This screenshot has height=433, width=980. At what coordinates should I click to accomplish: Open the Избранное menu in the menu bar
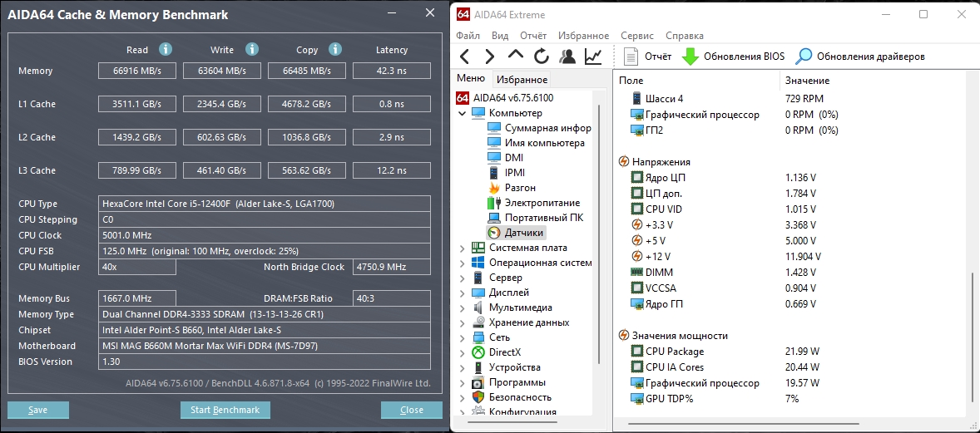(584, 36)
